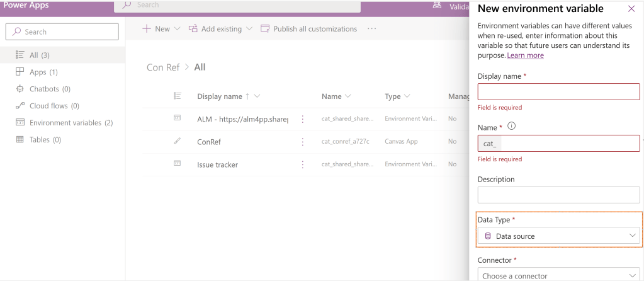
Task: Sort by Display name column header
Action: point(220,96)
